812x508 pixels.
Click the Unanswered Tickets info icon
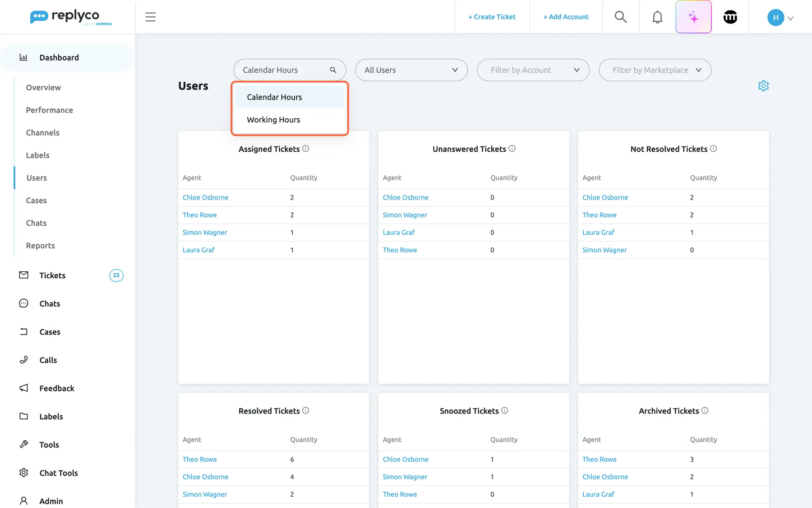(x=512, y=149)
